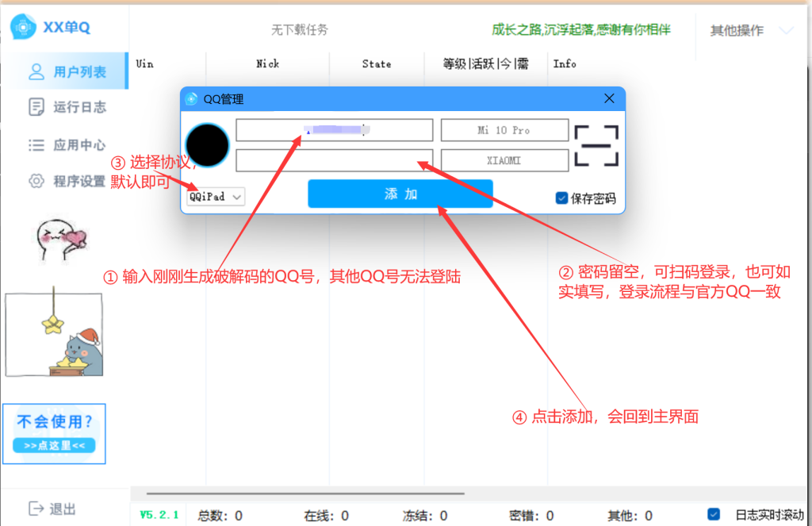Click the exit door icon
Image resolution: width=812 pixels, height=526 pixels.
(x=36, y=509)
